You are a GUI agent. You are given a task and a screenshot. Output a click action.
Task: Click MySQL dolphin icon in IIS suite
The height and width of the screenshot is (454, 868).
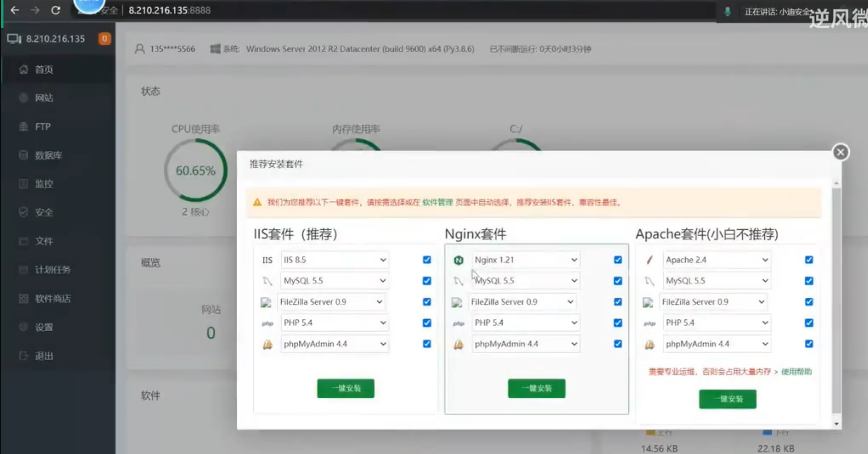pyautogui.click(x=267, y=281)
